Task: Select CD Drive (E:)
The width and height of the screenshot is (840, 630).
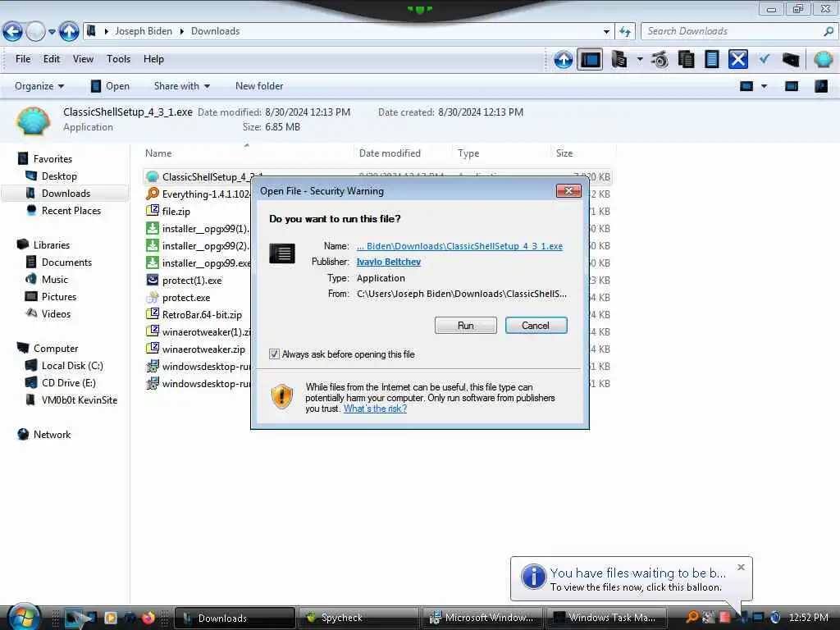Action: (x=69, y=383)
